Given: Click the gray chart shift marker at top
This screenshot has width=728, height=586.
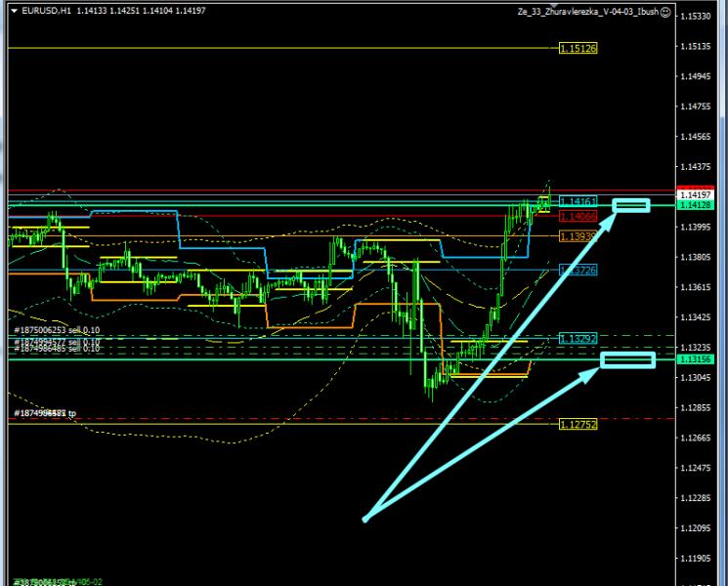Looking at the screenshot, I should tap(553, 5).
